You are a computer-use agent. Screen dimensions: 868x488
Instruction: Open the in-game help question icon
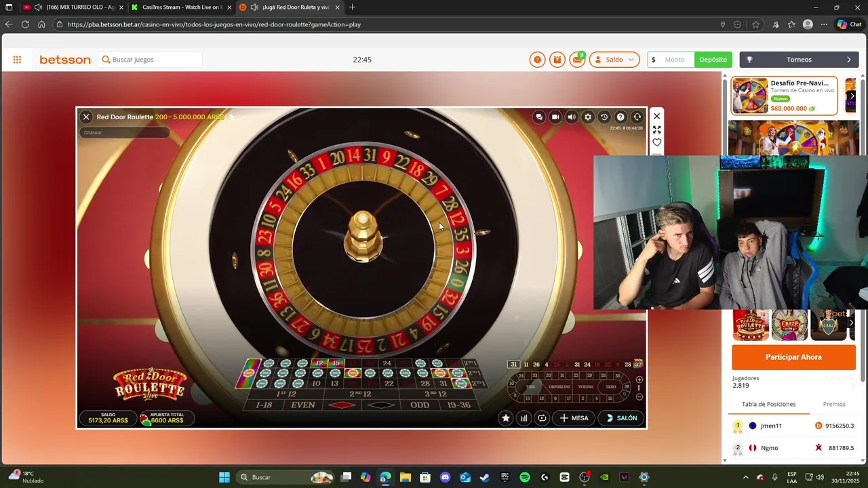(x=620, y=117)
